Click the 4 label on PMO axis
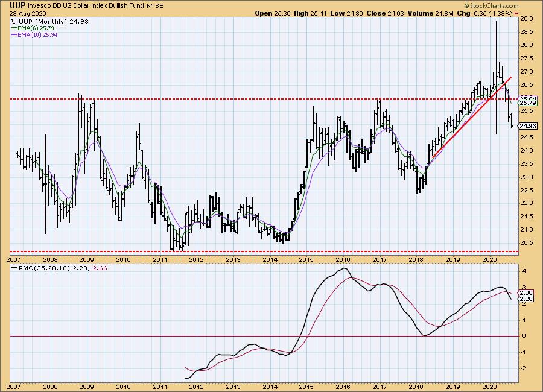The width and height of the screenshot is (543, 392). click(524, 271)
